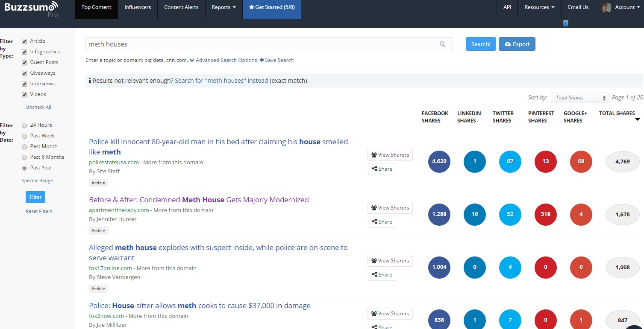This screenshot has width=644, height=329.
Task: Click the plus icon in Save Search
Action: [262, 60]
